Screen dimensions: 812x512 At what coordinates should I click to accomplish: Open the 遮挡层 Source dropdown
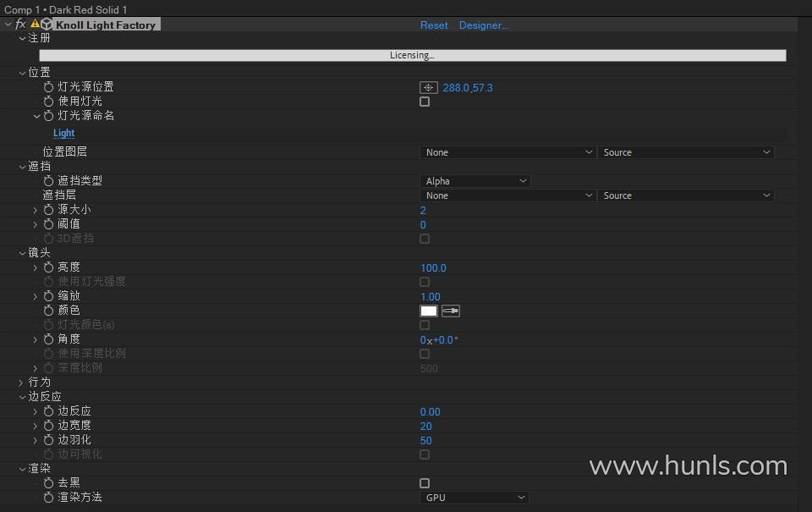[686, 195]
